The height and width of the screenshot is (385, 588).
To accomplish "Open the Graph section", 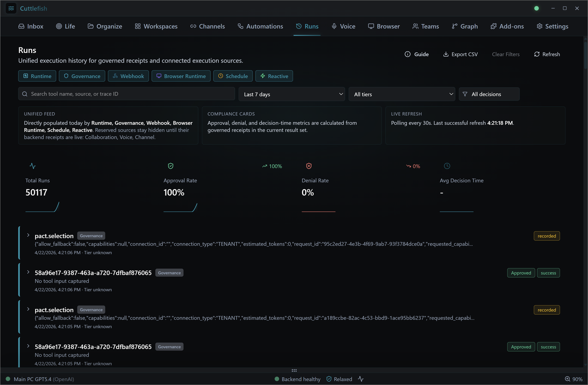I will pos(465,26).
